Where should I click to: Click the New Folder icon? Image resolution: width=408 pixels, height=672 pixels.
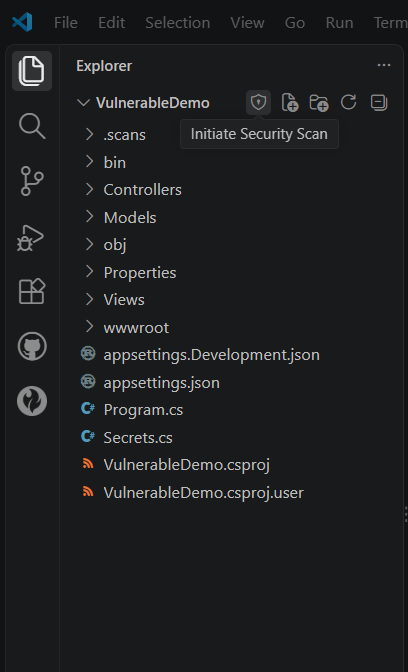[x=319, y=102]
